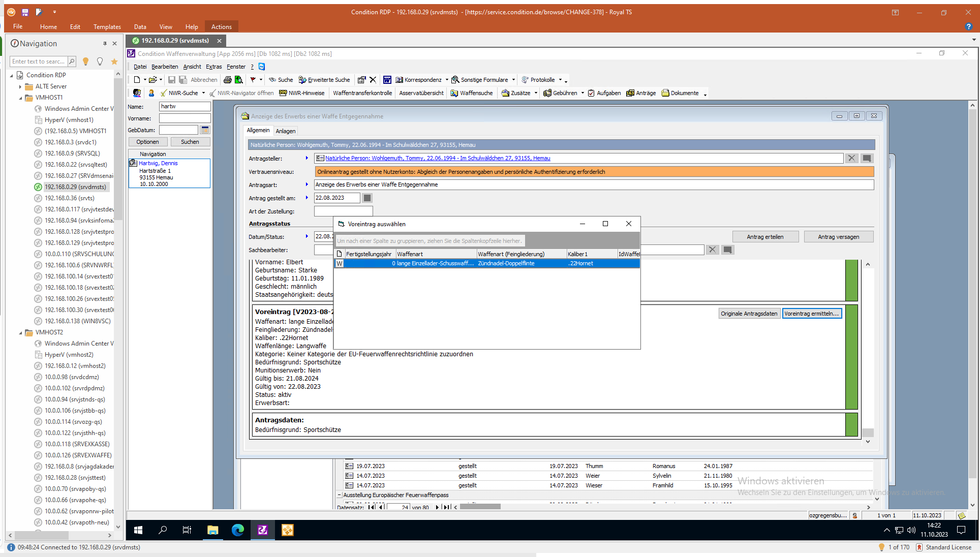Collapse the VMHOST1 tree node
This screenshot has height=557, width=980.
(x=21, y=98)
